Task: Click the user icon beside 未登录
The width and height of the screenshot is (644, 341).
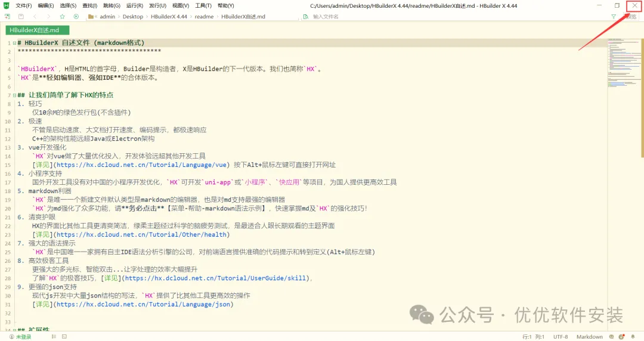Action: click(11, 336)
